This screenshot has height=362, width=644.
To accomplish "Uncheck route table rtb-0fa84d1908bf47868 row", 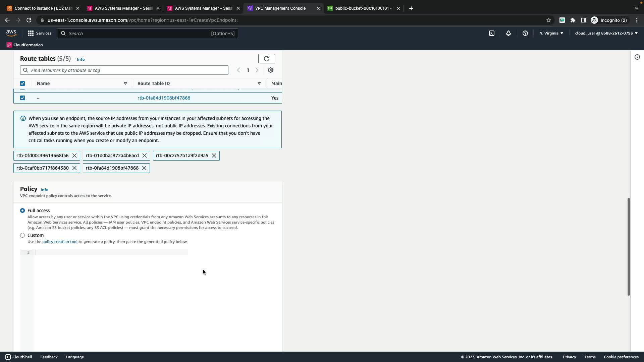I will [x=22, y=98].
